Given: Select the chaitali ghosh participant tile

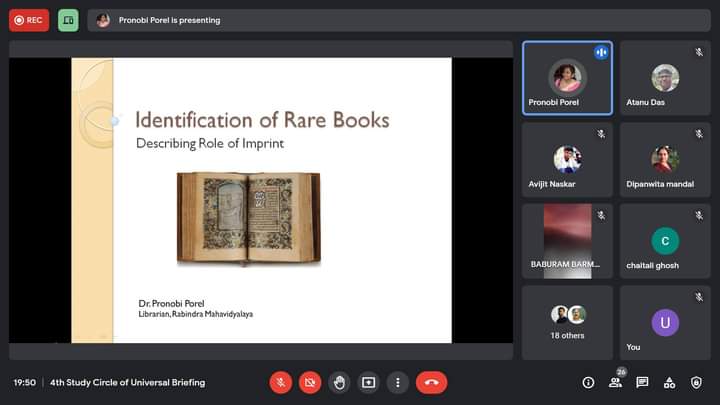Looking at the screenshot, I should [x=665, y=241].
